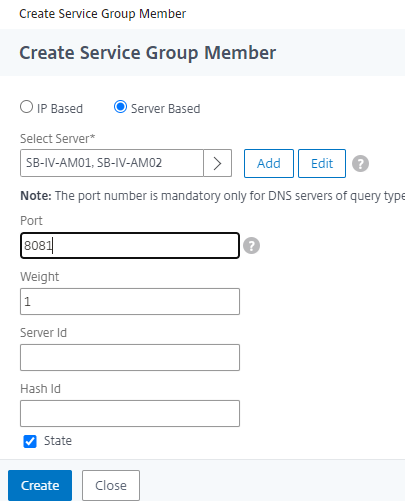Click the empty Hash Id field
Viewport: 405px width, 501px height.
[x=130, y=414]
